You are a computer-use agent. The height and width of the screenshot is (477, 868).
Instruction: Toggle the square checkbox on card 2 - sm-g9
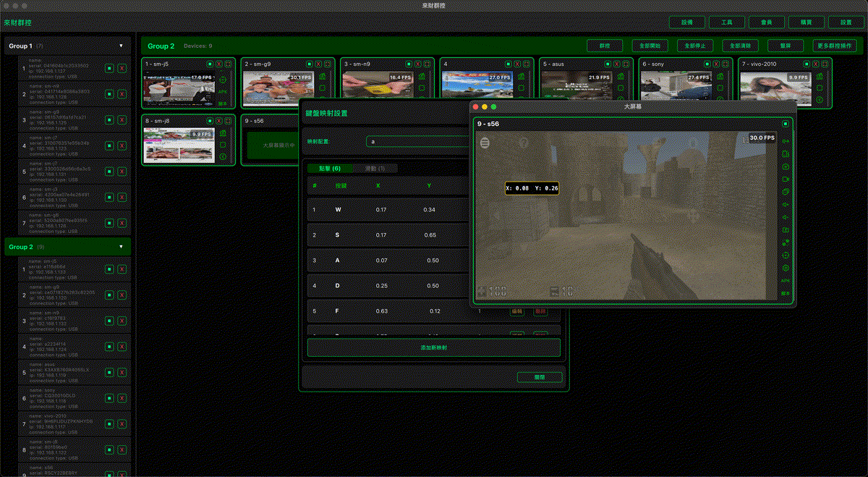coord(322,88)
